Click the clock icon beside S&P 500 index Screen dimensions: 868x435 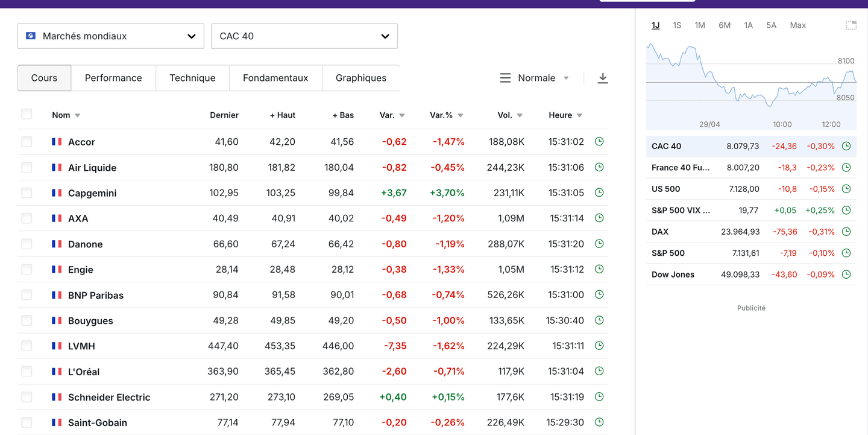pyautogui.click(x=846, y=253)
